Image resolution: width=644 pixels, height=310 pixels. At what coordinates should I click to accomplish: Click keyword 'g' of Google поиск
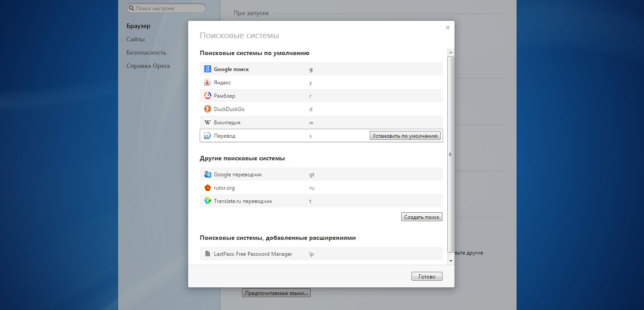[x=311, y=69]
